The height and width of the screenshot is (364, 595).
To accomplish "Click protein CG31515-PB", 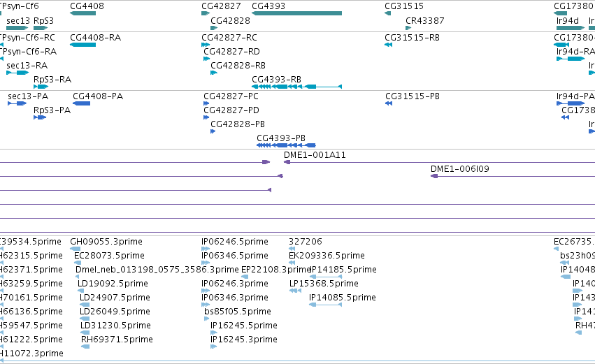I will point(413,96).
